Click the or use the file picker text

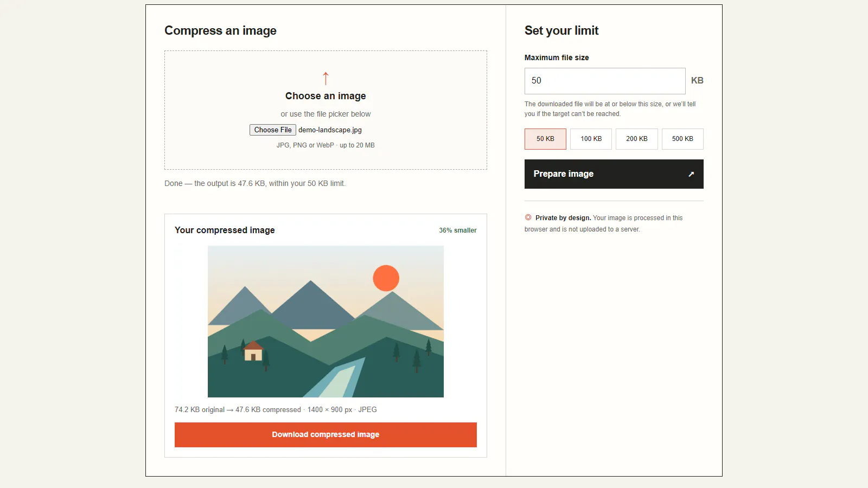click(325, 114)
